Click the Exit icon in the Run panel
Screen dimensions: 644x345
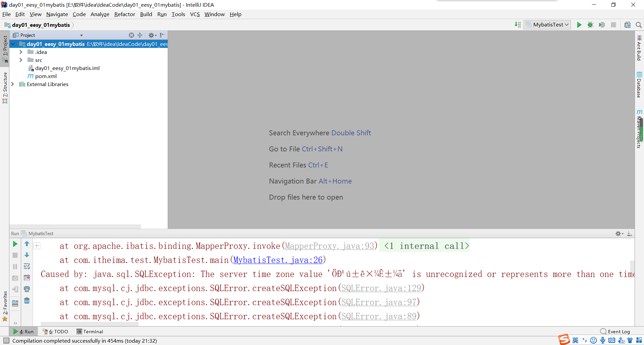pos(15,289)
